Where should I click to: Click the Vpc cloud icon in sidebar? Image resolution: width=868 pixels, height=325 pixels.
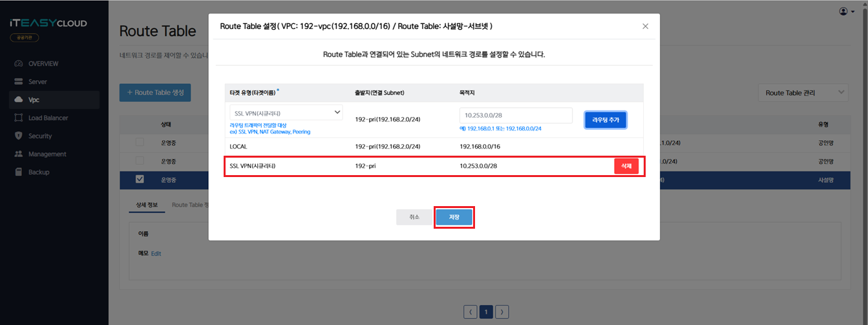(18, 100)
